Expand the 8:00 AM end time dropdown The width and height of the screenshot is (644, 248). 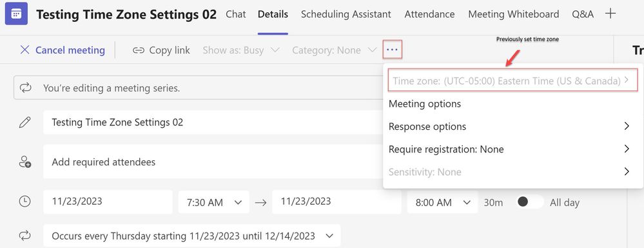point(443,202)
